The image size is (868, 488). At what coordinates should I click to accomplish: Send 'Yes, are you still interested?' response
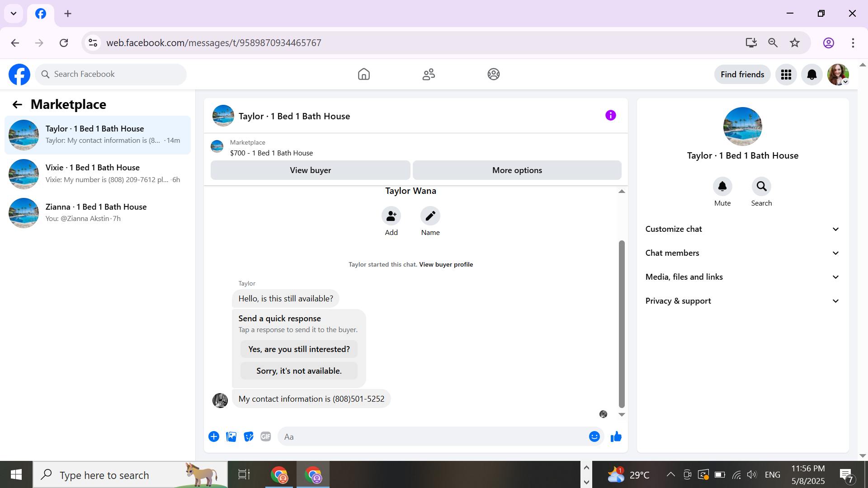click(x=299, y=349)
